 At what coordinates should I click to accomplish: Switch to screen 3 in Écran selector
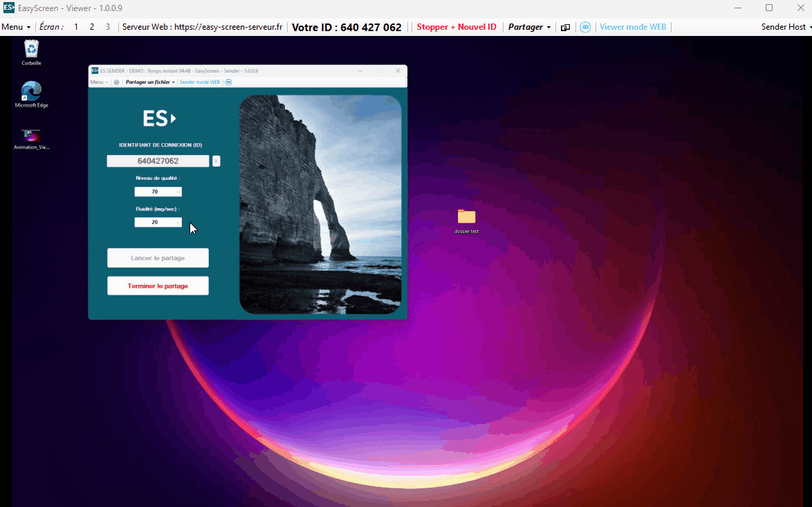coord(107,27)
